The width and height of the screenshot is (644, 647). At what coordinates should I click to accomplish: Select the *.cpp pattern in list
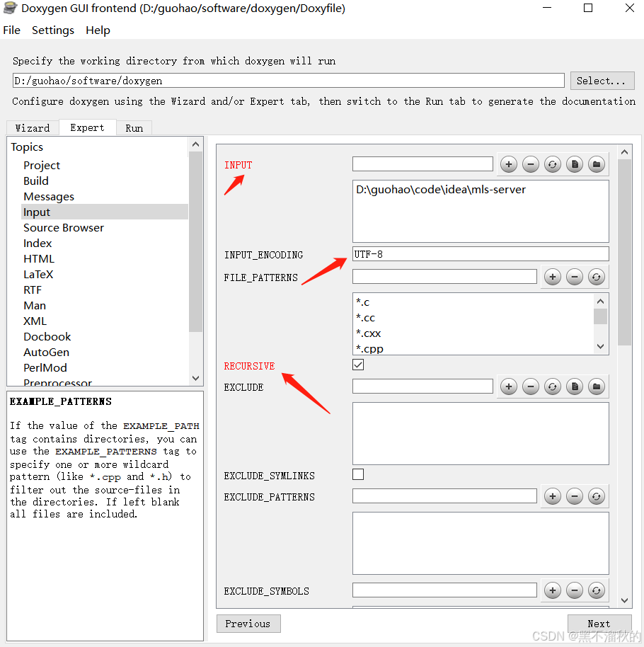click(x=369, y=349)
